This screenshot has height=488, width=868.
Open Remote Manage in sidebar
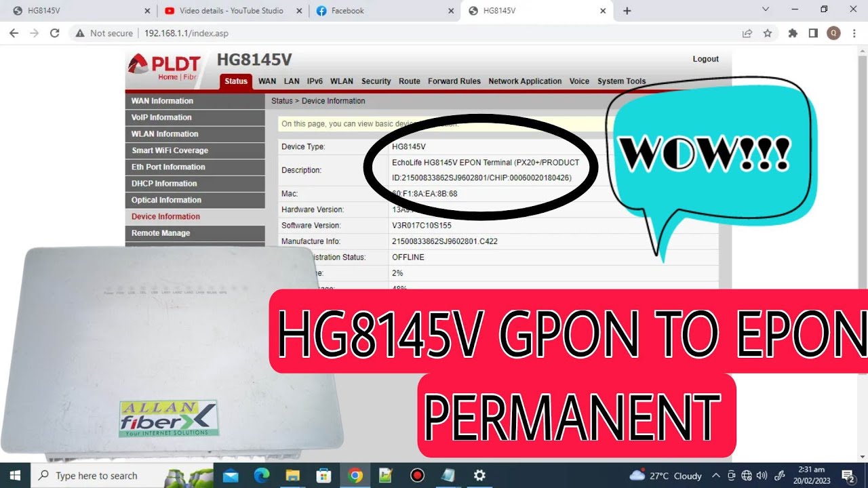click(195, 233)
